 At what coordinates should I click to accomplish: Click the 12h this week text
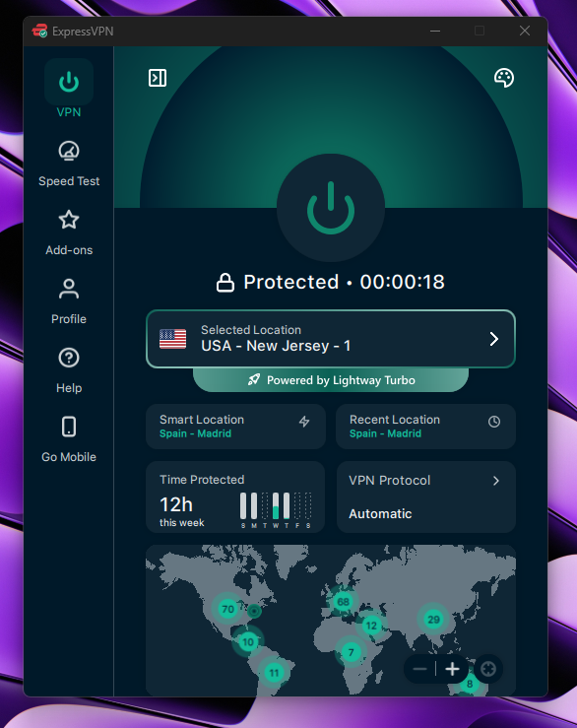[182, 511]
